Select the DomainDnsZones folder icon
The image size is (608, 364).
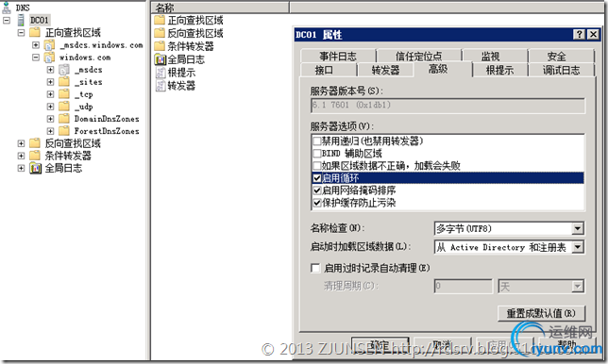click(x=64, y=119)
